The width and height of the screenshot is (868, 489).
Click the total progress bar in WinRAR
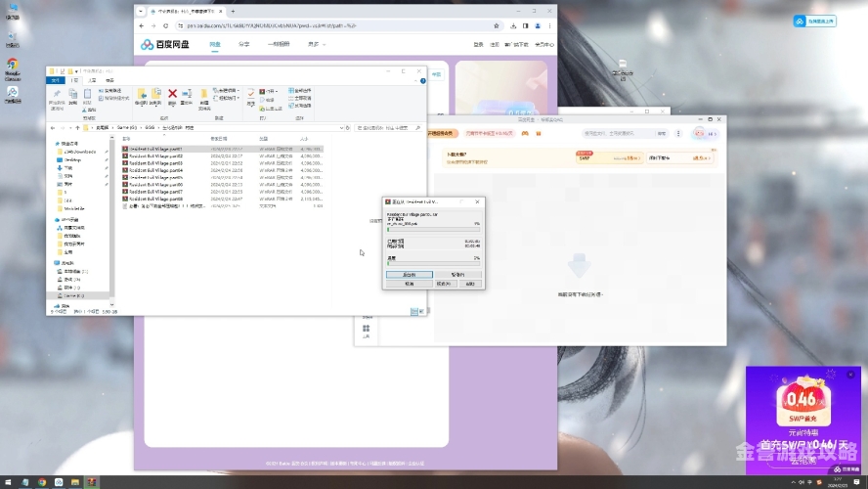point(433,264)
